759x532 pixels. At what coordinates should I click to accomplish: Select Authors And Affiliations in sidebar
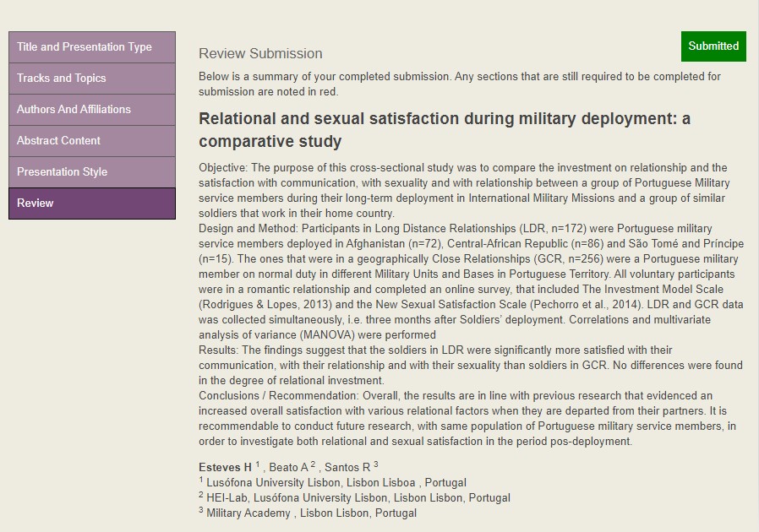point(92,109)
